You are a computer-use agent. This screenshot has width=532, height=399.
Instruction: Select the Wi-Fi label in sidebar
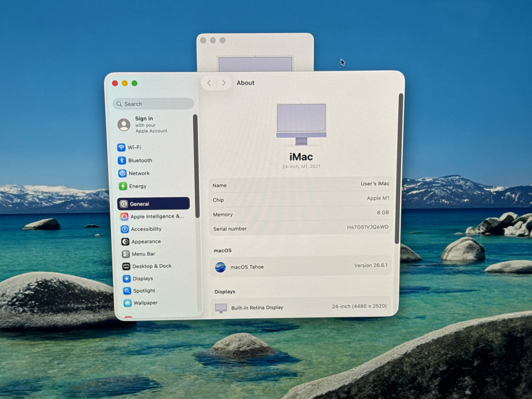134,147
